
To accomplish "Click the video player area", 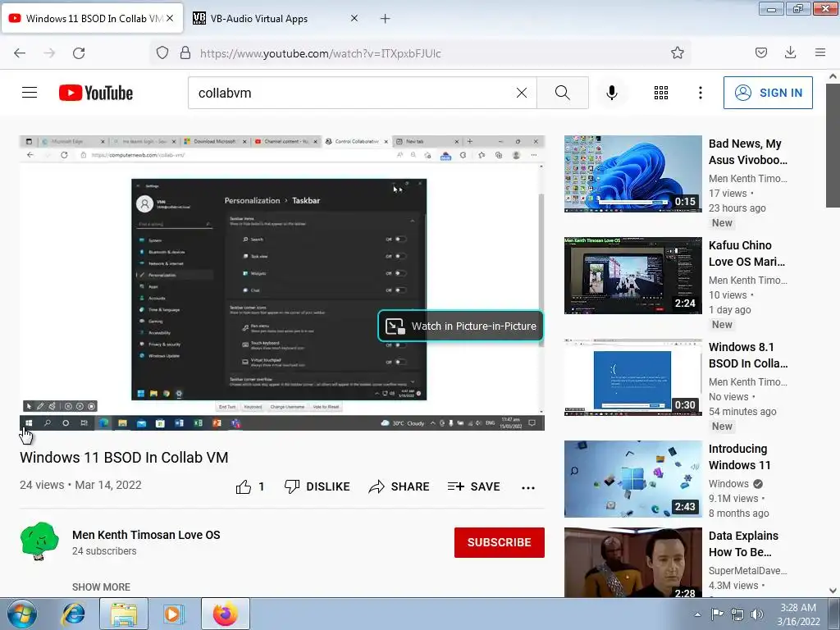I will pyautogui.click(x=282, y=282).
